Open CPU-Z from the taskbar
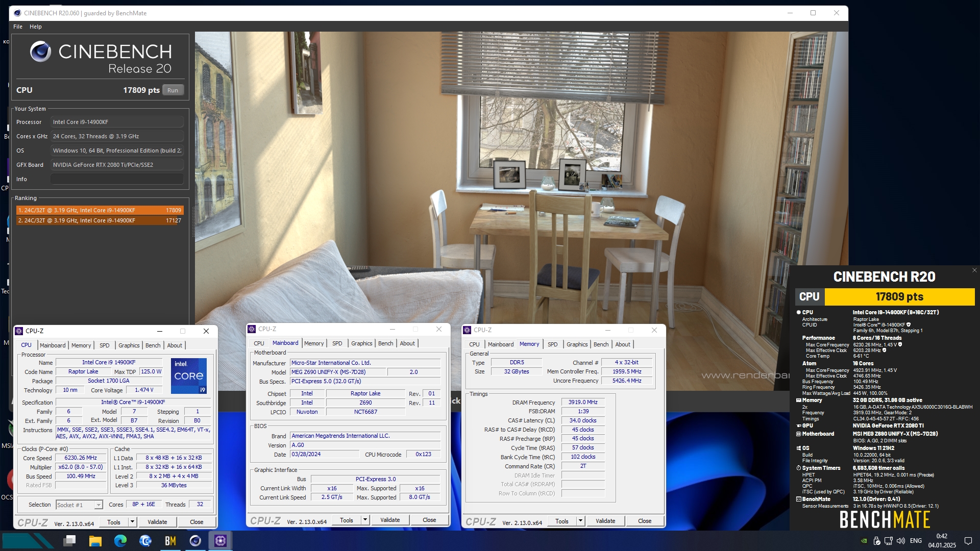980x551 pixels. (220, 541)
